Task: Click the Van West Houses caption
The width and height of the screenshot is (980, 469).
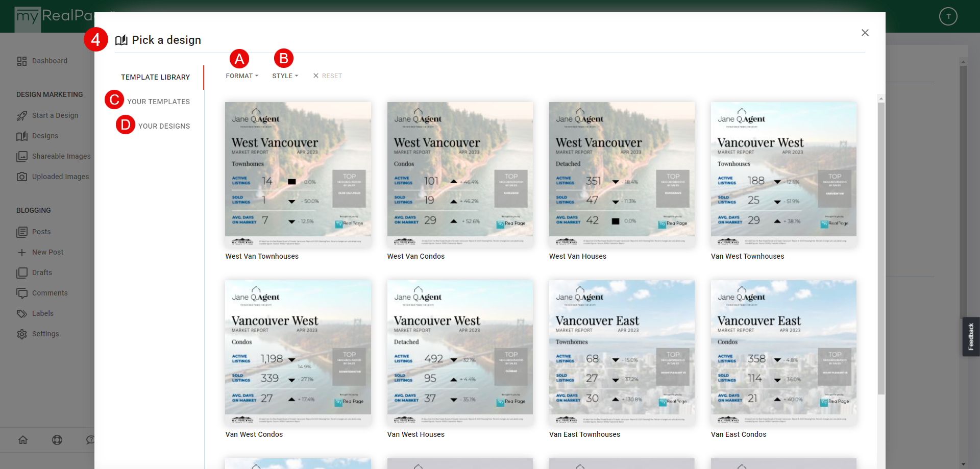Action: 415,434
